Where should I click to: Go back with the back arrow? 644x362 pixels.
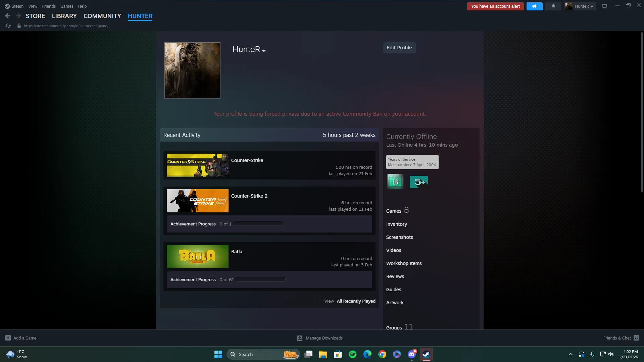click(8, 16)
